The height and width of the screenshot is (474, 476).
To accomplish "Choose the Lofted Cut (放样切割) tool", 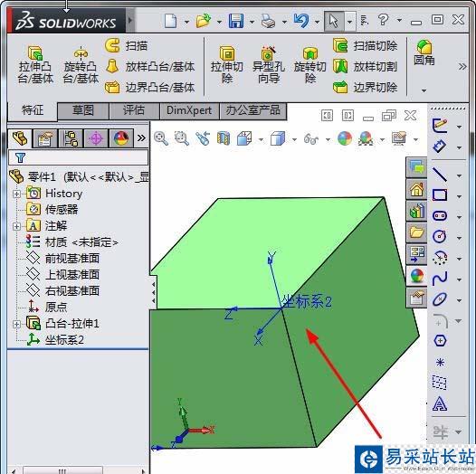I will coord(366,66).
